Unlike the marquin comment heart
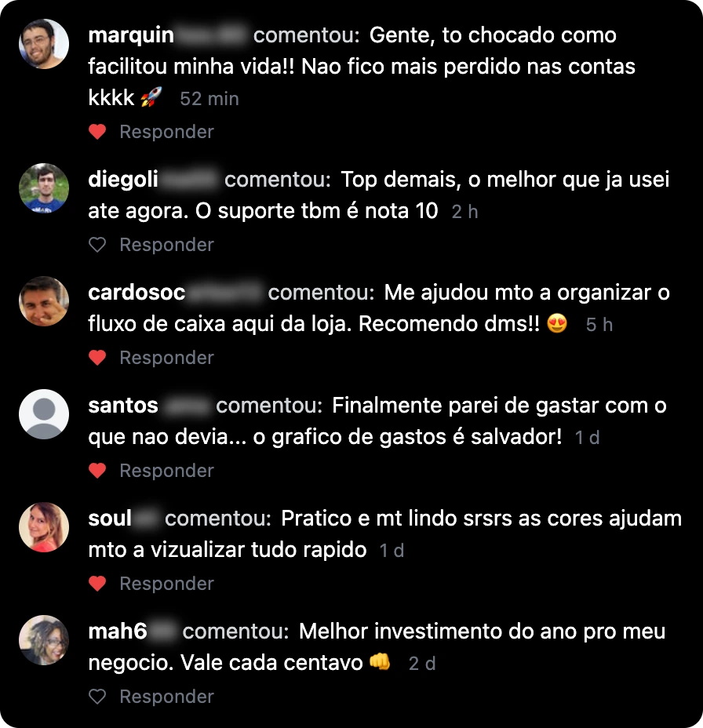 click(x=97, y=132)
